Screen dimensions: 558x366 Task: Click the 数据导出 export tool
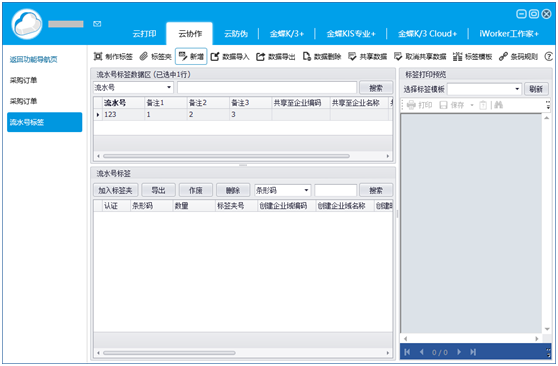point(276,56)
